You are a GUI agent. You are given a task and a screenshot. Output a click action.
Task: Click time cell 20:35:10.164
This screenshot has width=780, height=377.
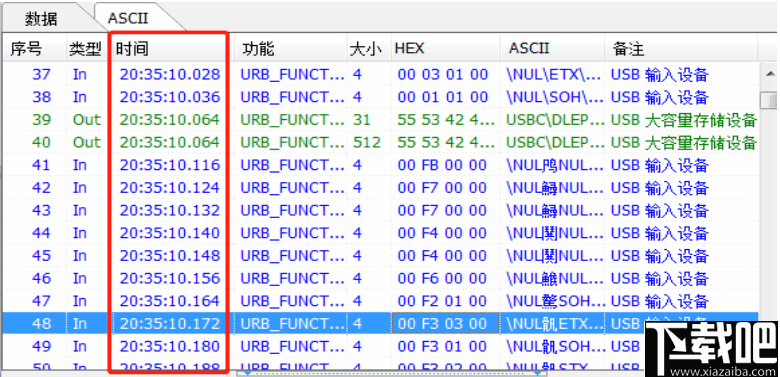170,301
